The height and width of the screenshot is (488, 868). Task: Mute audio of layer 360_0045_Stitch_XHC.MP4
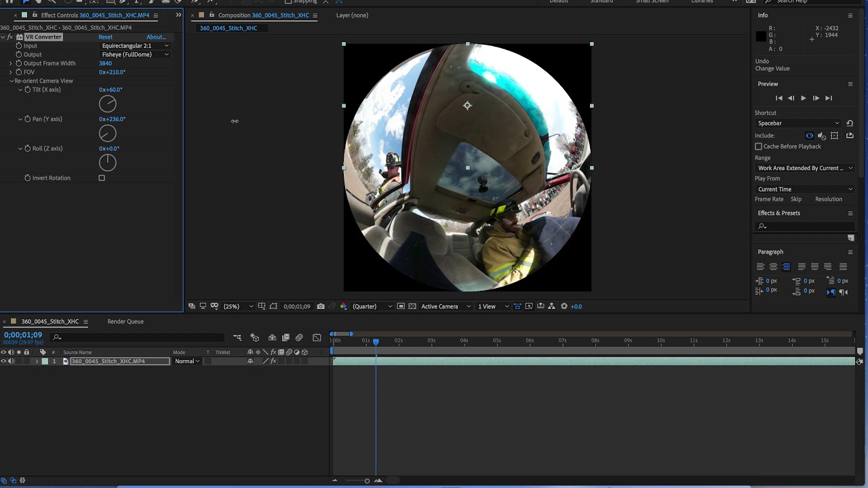11,361
